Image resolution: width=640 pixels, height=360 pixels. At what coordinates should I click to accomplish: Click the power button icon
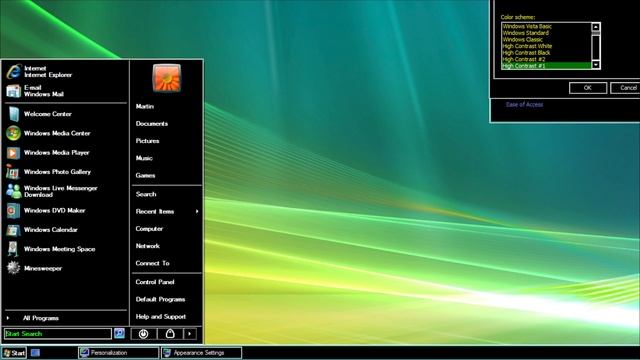click(143, 334)
